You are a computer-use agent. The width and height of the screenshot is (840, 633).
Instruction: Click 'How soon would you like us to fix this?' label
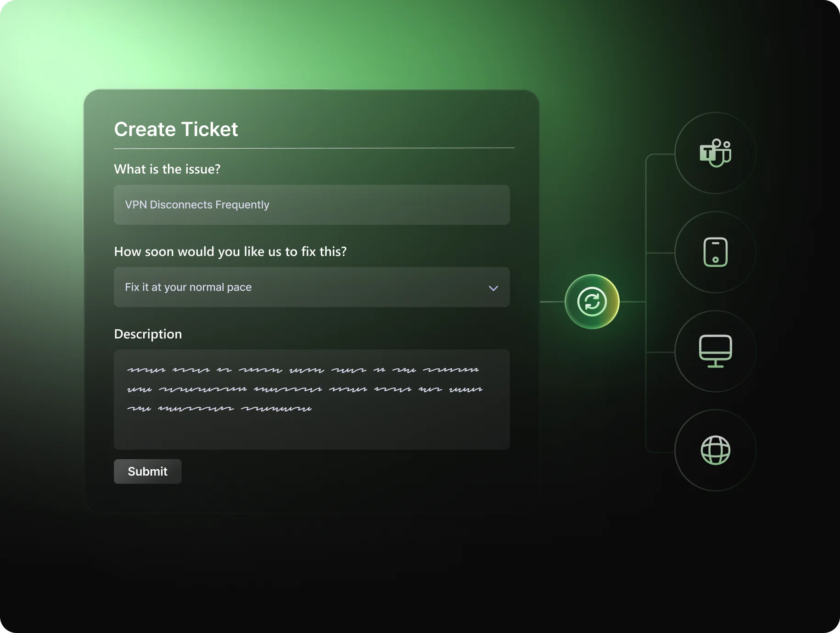[230, 251]
